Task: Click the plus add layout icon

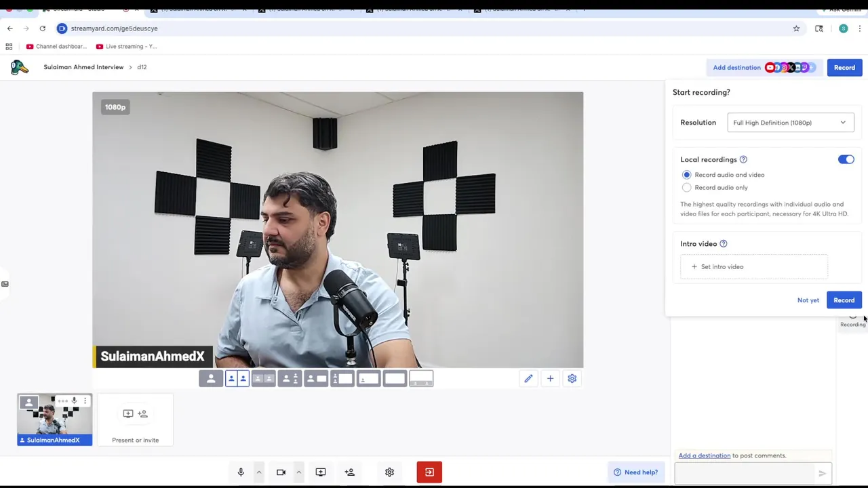Action: point(550,379)
